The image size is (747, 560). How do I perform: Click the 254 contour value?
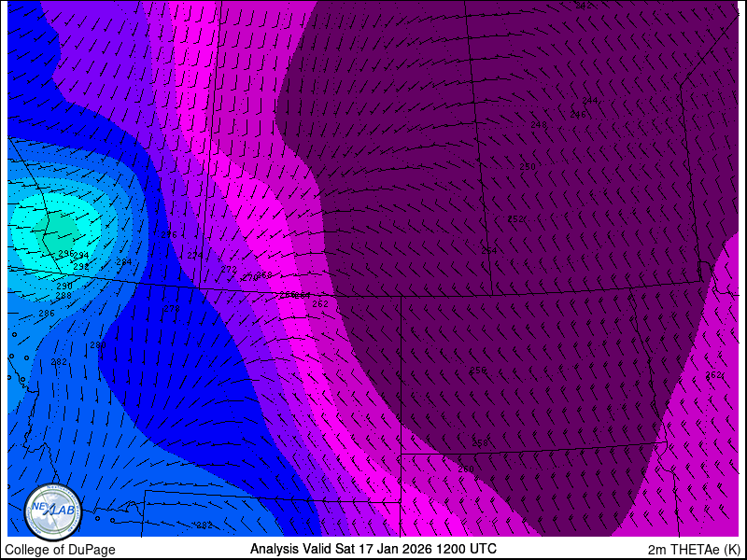coord(488,251)
